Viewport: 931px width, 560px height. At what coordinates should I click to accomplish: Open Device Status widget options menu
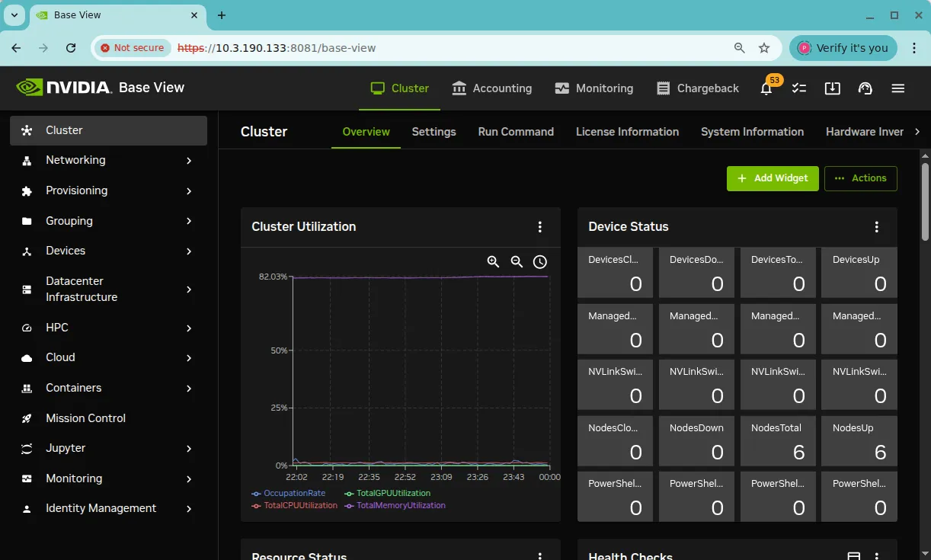[877, 227]
